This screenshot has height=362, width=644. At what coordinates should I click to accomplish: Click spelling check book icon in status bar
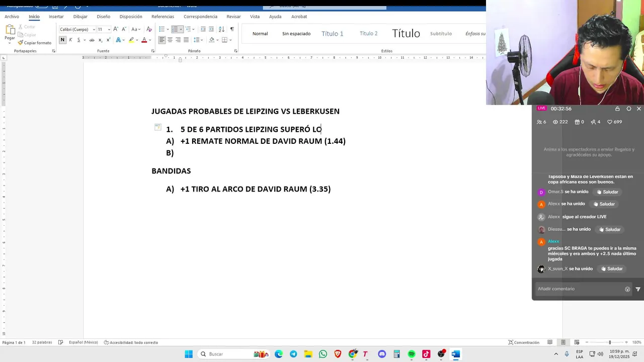pyautogui.click(x=60, y=342)
